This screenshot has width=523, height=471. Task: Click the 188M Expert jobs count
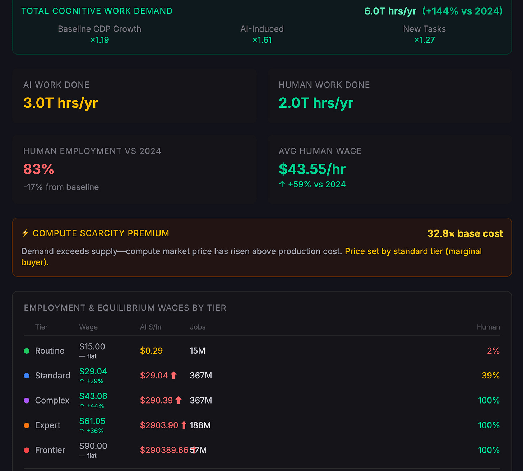click(200, 425)
